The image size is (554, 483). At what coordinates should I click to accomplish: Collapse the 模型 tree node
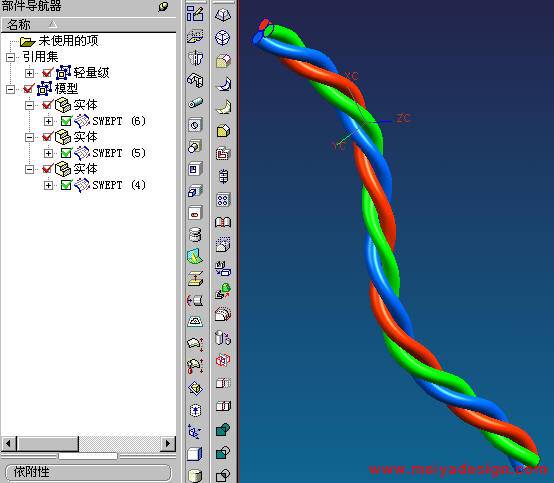tap(11, 89)
